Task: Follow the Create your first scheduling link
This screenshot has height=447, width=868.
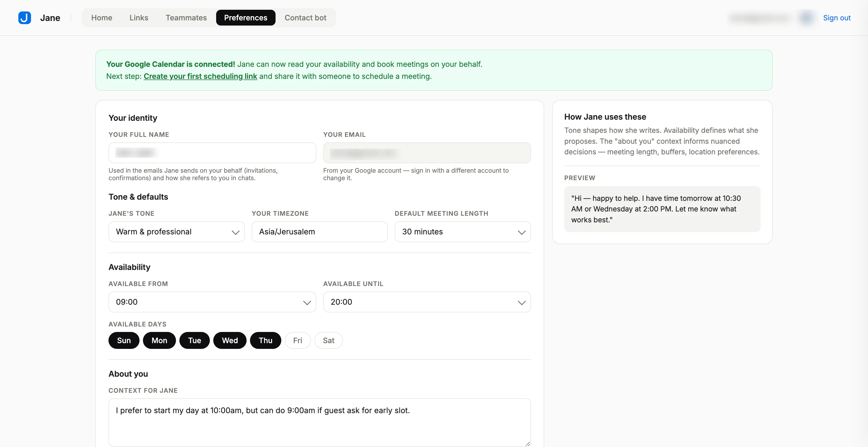Action: point(200,76)
